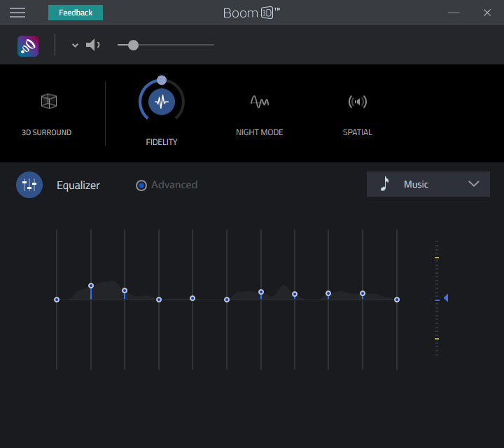The height and width of the screenshot is (448, 504).
Task: Click the first equalizer band handle
Action: [x=57, y=300]
